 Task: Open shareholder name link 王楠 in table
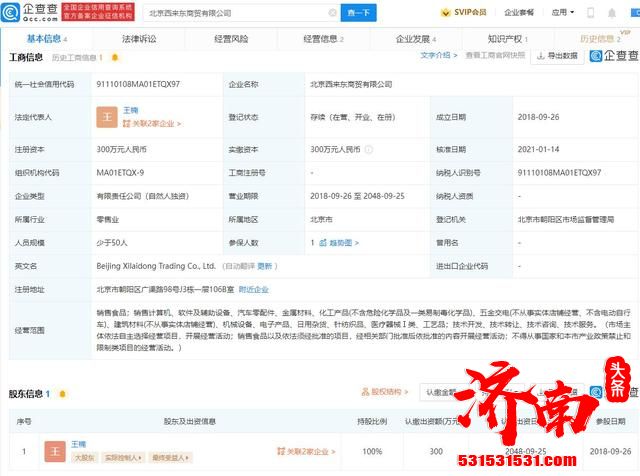click(78, 444)
